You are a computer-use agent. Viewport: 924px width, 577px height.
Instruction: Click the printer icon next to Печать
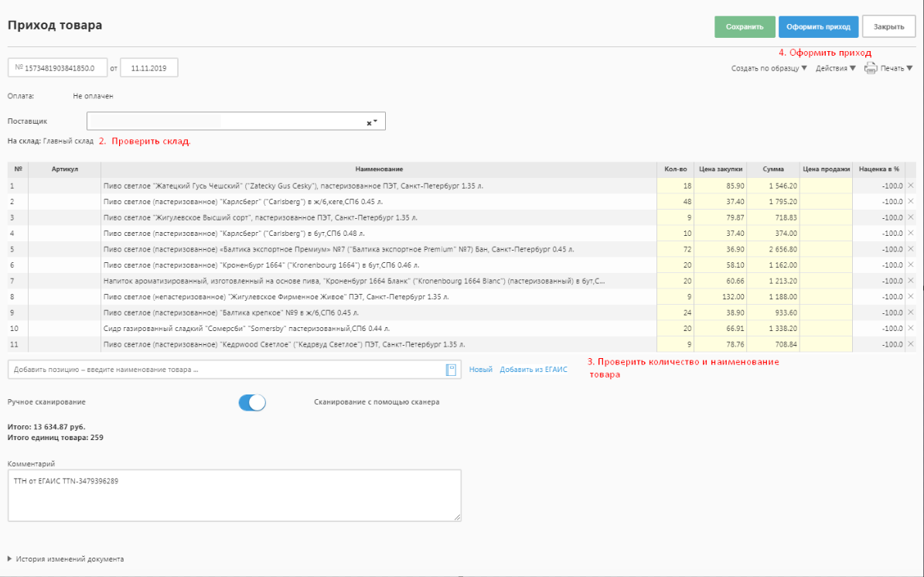coord(870,68)
